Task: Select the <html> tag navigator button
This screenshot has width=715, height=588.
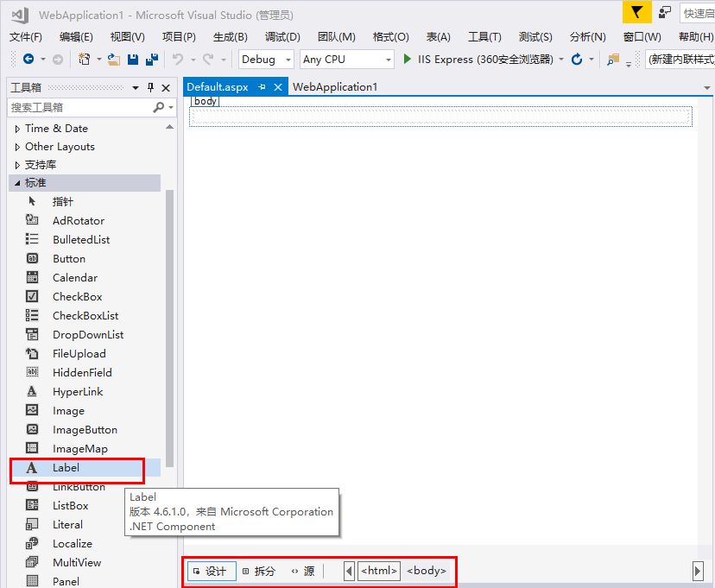Action: click(379, 571)
